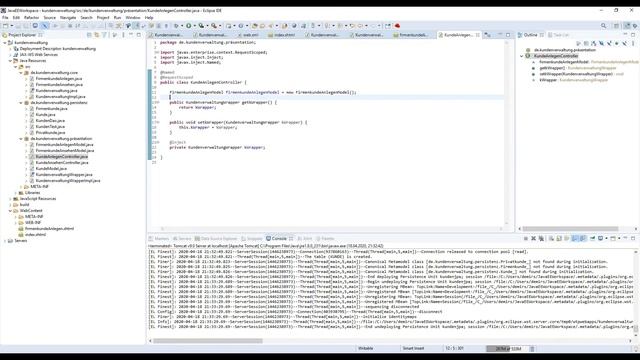Select FirmenkundeAnlegen.java in the tree
Screen dimensions: 640x360
(59, 78)
